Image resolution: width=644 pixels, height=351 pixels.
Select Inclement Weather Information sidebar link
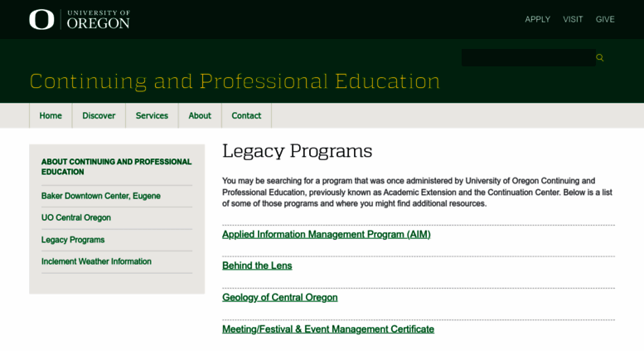[96, 261]
